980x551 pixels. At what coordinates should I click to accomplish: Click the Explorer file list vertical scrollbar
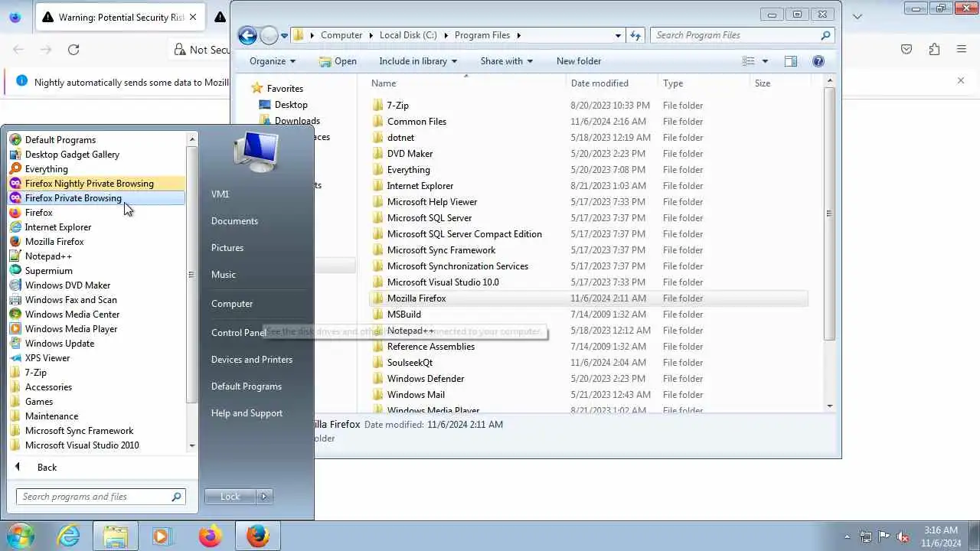[830, 214]
